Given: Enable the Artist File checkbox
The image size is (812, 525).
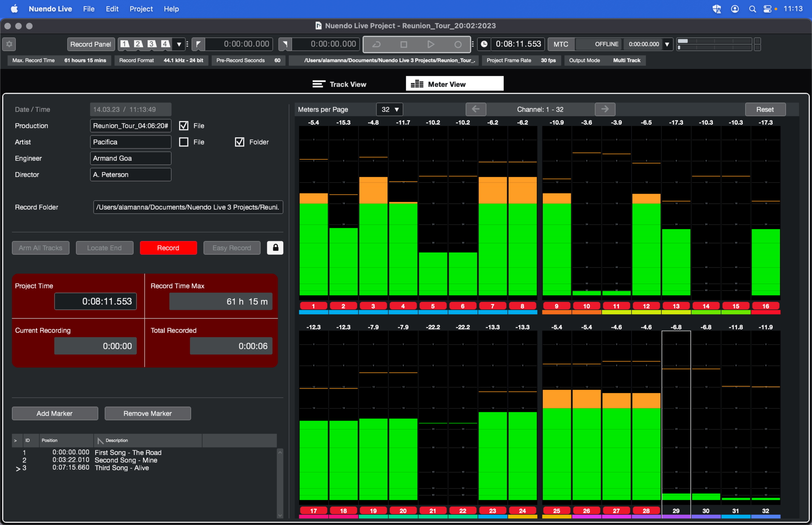Looking at the screenshot, I should click(x=184, y=142).
